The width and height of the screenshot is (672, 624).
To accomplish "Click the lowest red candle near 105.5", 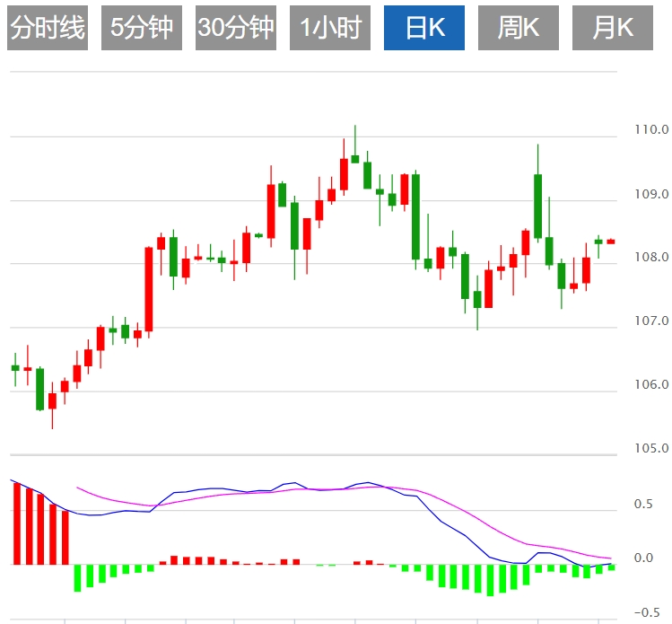I will (52, 400).
